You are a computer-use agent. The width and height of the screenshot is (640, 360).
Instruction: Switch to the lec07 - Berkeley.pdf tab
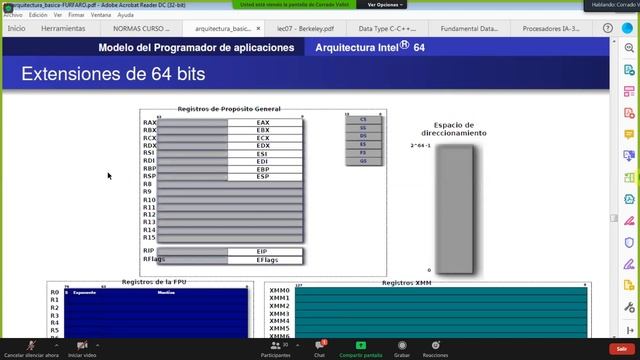305,29
